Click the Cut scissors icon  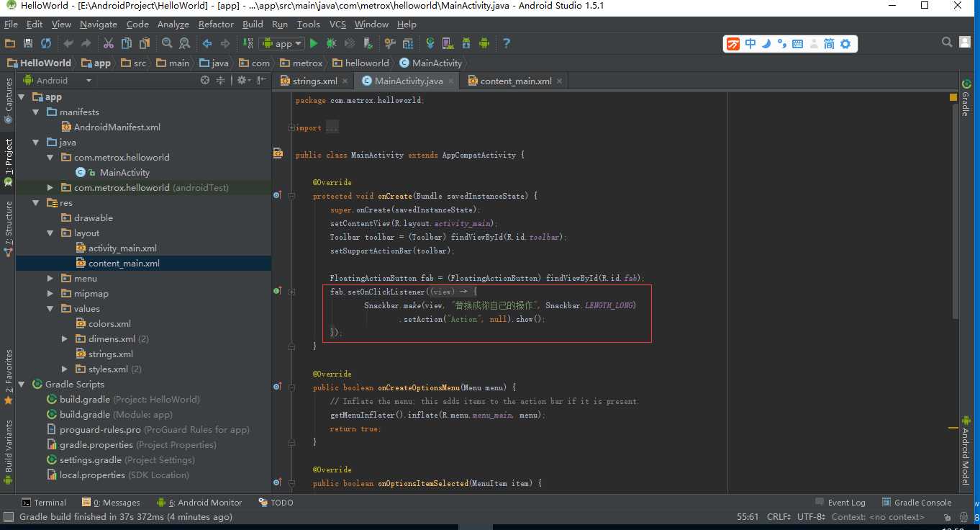pos(109,44)
